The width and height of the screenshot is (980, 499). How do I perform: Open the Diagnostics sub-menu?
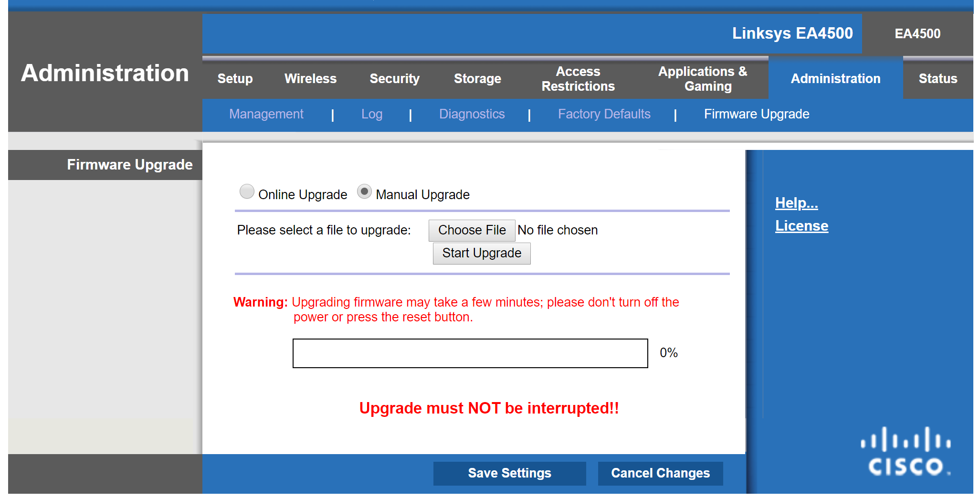pyautogui.click(x=472, y=114)
